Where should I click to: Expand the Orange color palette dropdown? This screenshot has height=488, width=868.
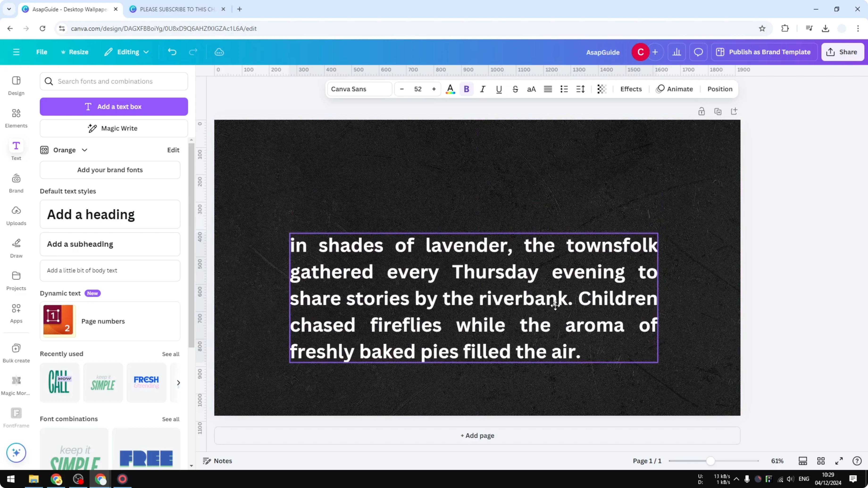pos(84,150)
